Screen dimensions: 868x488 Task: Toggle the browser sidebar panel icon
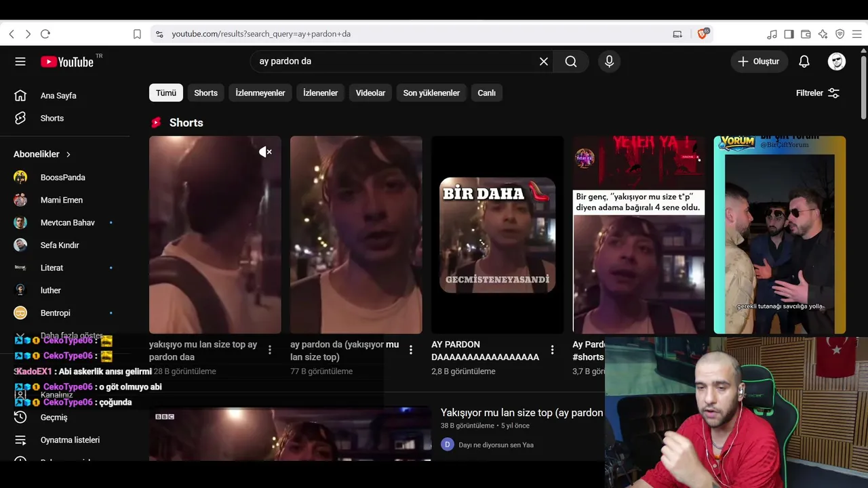[789, 34]
